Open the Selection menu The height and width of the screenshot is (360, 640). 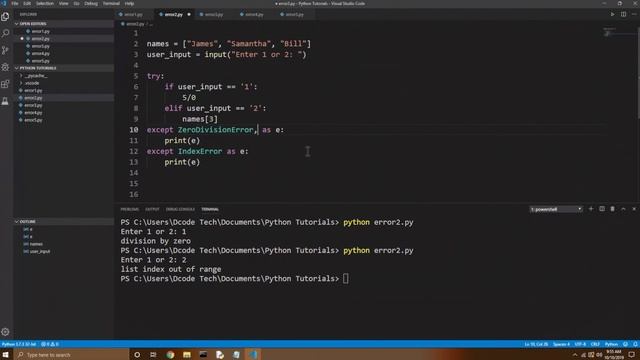click(x=45, y=3)
